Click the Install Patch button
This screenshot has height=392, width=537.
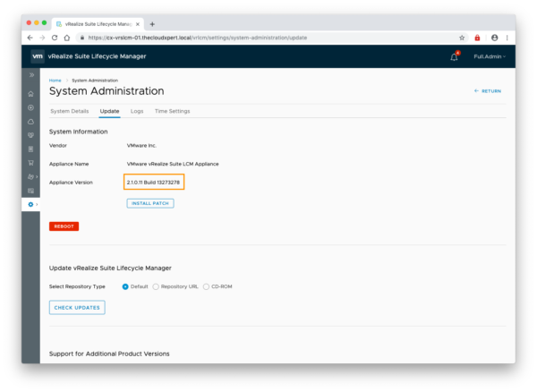pos(149,203)
